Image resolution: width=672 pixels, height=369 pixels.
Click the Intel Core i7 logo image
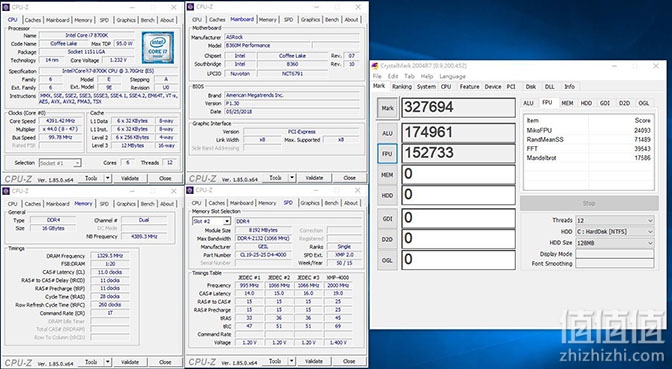(x=158, y=48)
